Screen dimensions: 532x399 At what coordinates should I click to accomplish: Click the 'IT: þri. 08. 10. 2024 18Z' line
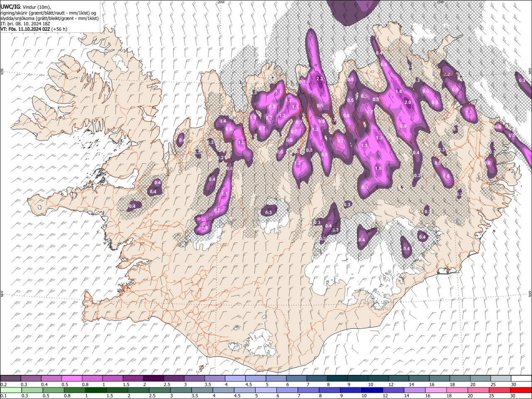pos(25,24)
